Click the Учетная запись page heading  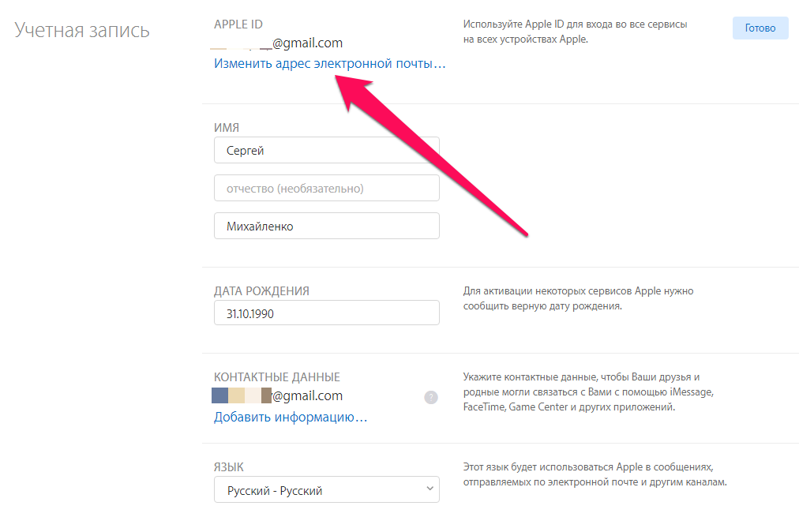coord(82,31)
